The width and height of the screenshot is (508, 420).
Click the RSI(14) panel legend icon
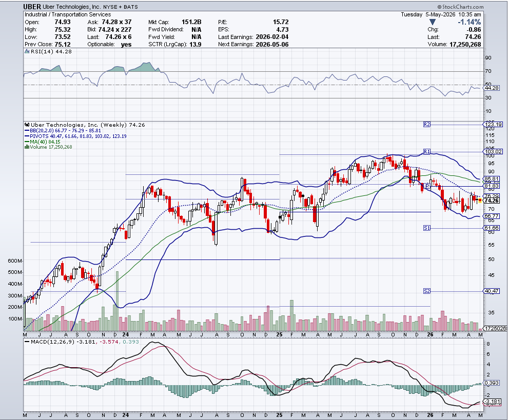(27, 51)
